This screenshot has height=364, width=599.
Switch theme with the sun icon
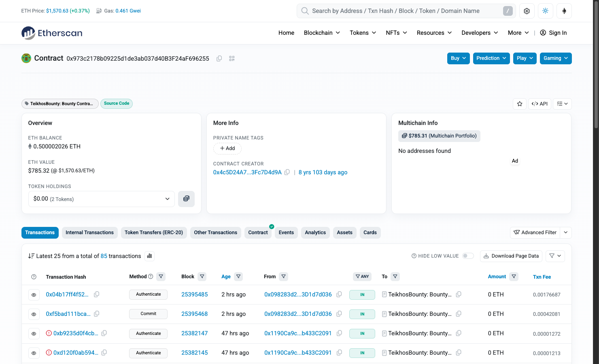545,11
